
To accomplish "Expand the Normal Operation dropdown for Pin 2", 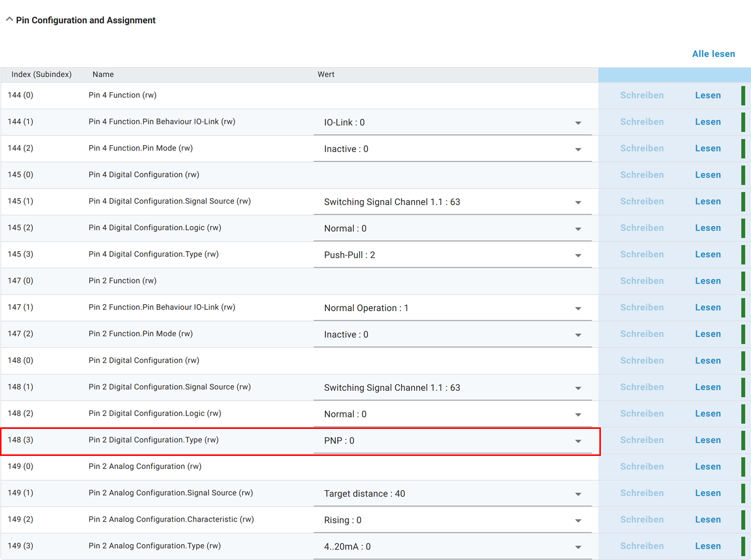I will [578, 308].
